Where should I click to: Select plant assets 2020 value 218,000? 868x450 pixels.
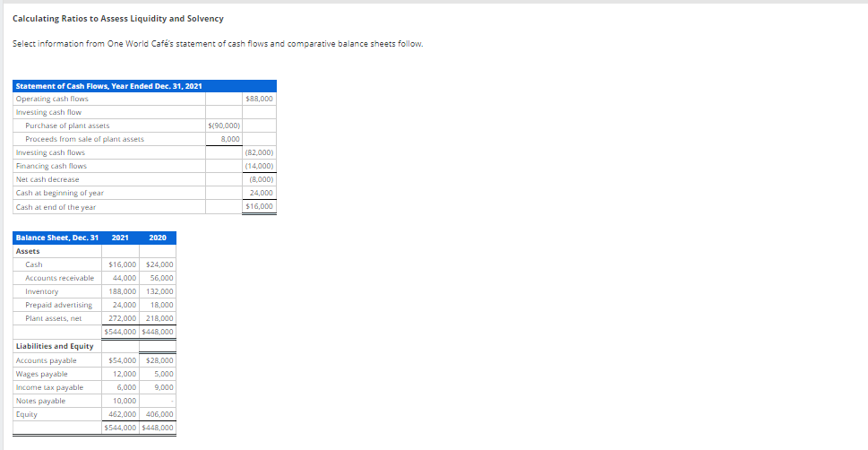tap(159, 318)
